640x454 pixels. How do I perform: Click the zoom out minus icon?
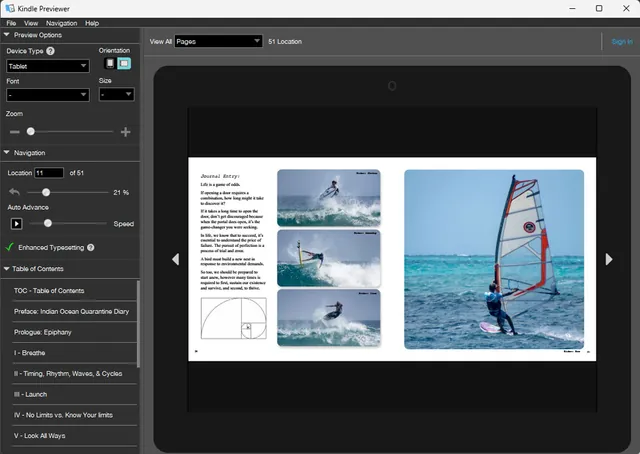[x=15, y=132]
